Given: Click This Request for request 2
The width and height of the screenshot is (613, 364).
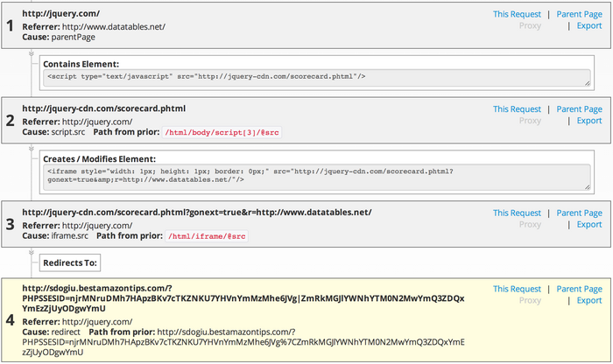Looking at the screenshot, I should 517,109.
